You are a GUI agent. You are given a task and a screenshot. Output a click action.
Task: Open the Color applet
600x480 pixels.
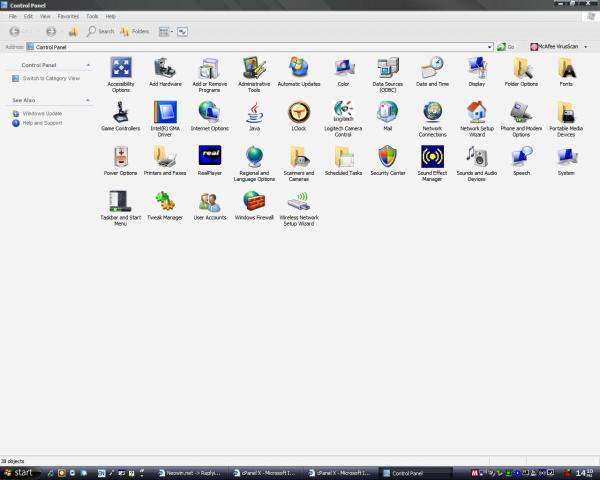coord(343,72)
